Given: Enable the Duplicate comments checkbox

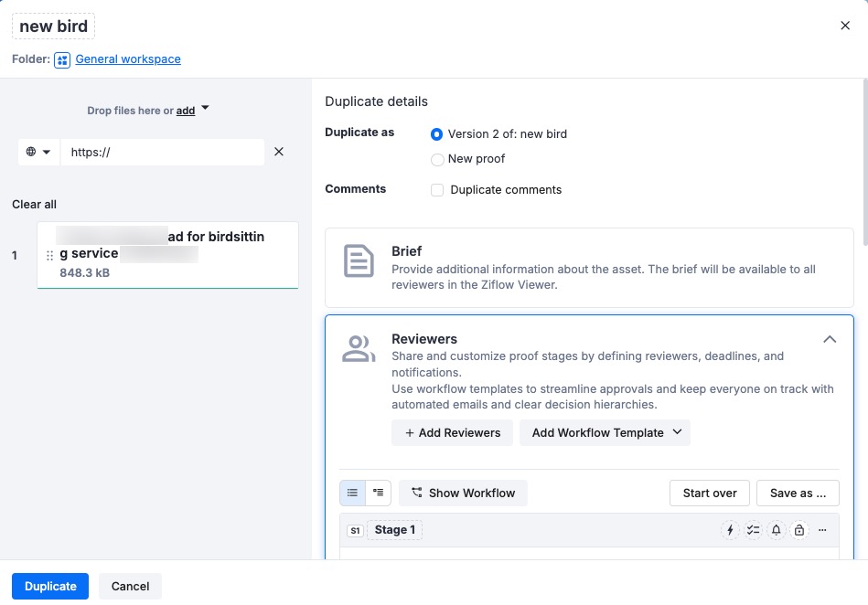Looking at the screenshot, I should pos(437,189).
